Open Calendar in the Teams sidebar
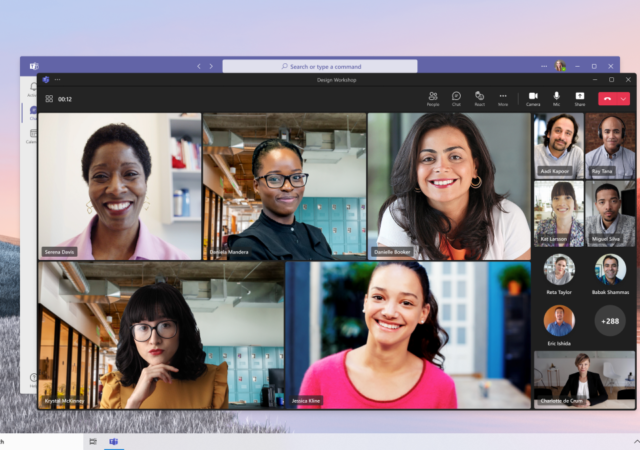Image resolution: width=640 pixels, height=450 pixels. [x=32, y=136]
